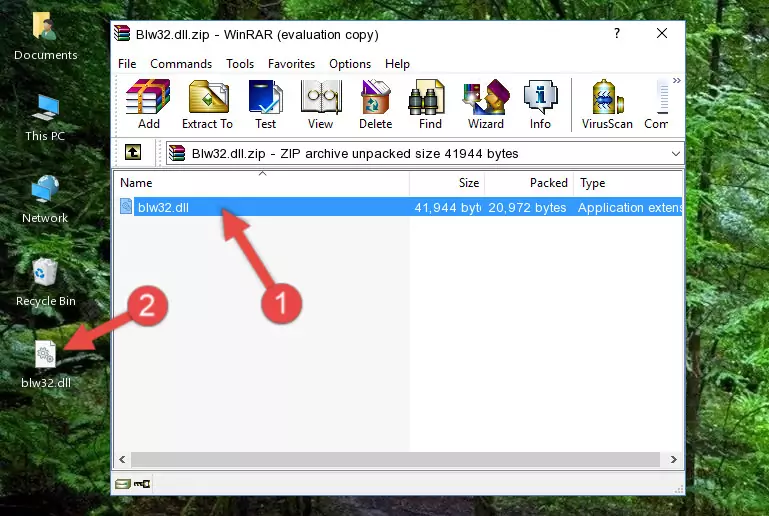Click the horizontal scrollbar thumb
The width and height of the screenshot is (769, 516).
pos(395,460)
